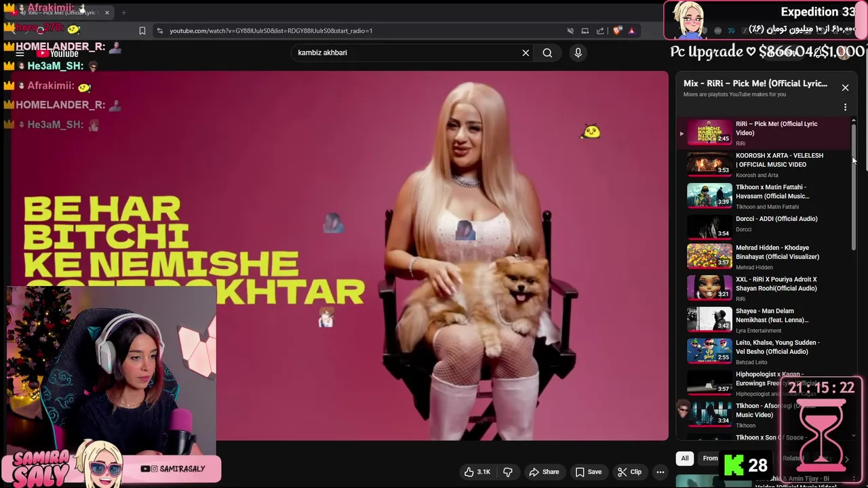Start voice search with microphone icon
The image size is (868, 488).
click(x=578, y=53)
